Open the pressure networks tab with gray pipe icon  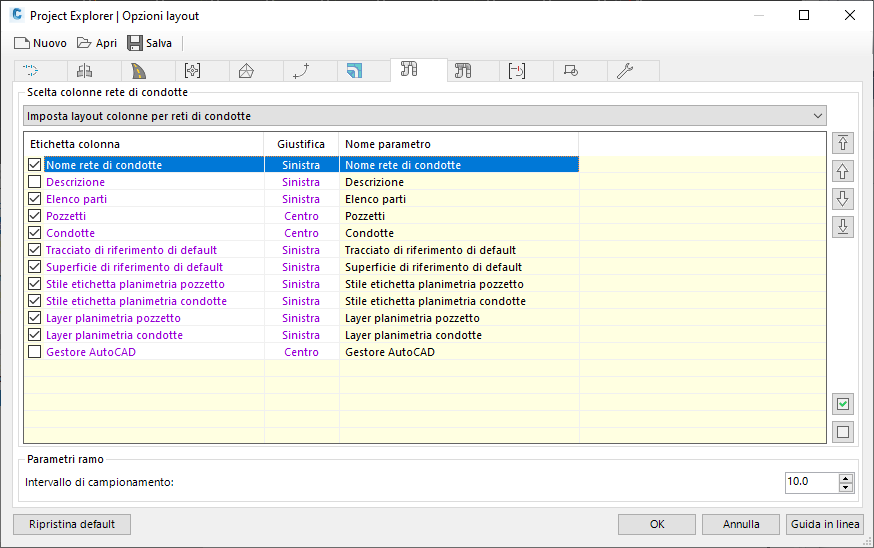point(463,71)
